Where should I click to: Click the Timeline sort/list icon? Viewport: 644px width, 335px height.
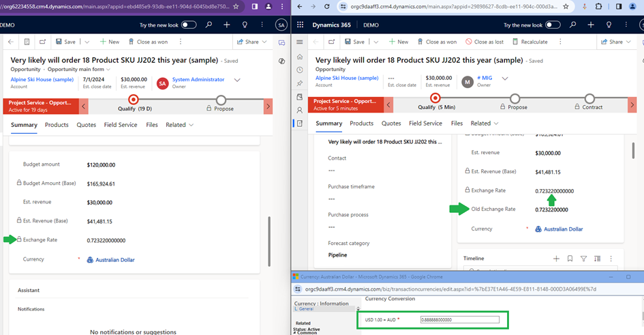tap(597, 259)
